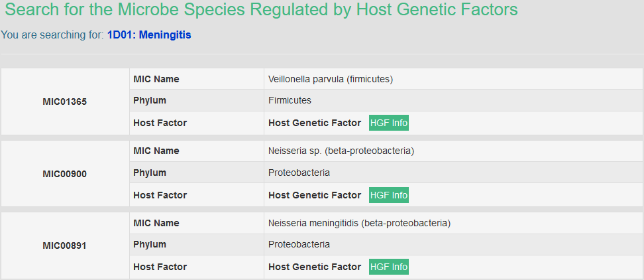644x280 pixels.
Task: Select the MIC00891 identifier cell
Action: coord(65,245)
